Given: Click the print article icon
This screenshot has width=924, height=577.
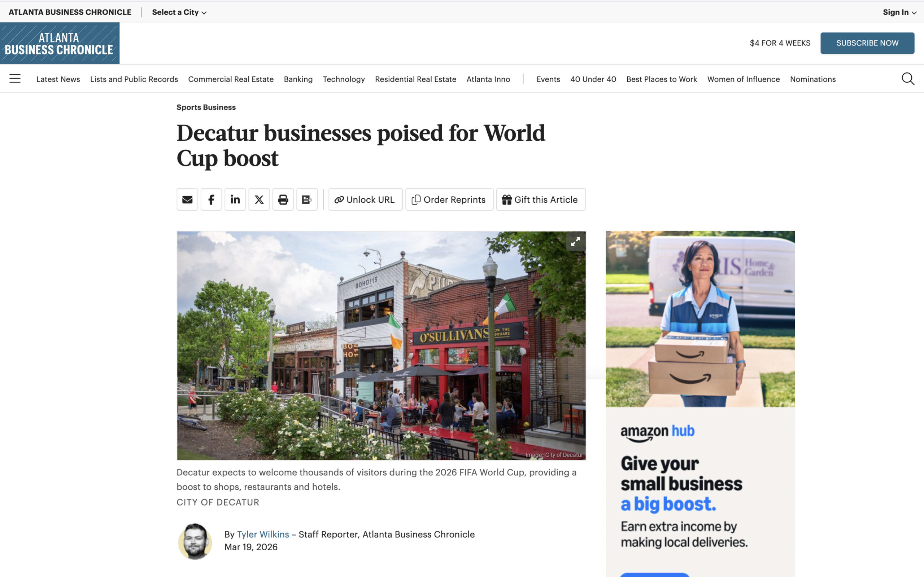Looking at the screenshot, I should tap(283, 199).
